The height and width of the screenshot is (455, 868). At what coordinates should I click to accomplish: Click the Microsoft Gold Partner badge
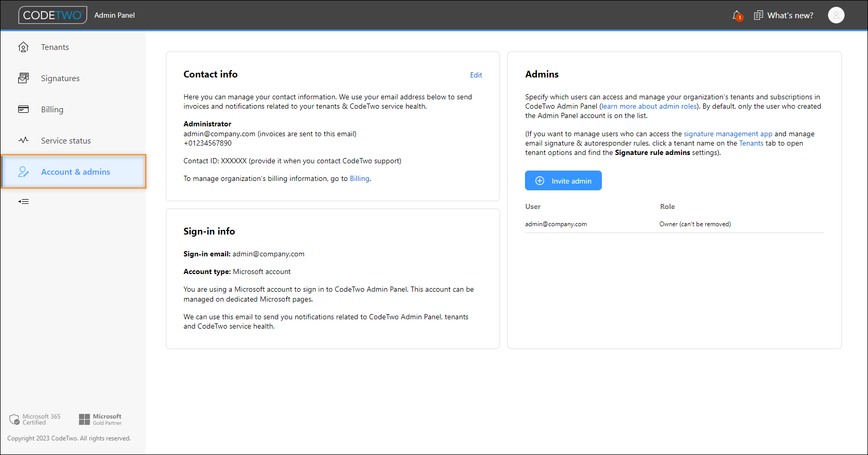coord(100,419)
